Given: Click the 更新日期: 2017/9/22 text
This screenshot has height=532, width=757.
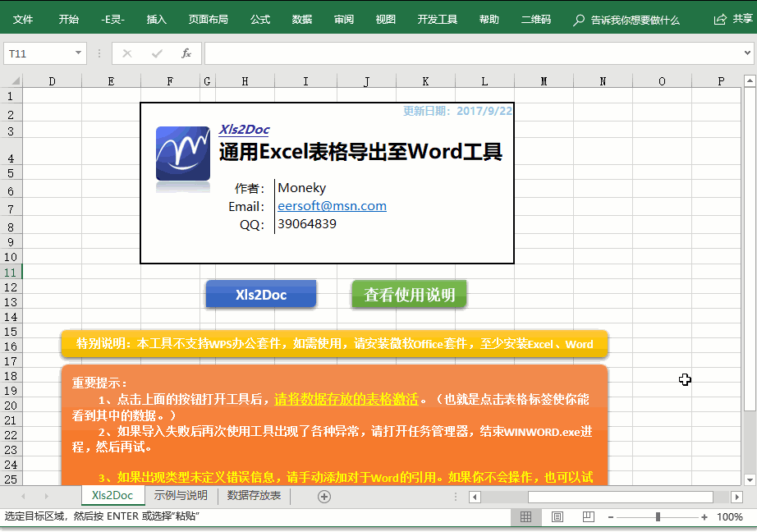Looking at the screenshot, I should (457, 111).
